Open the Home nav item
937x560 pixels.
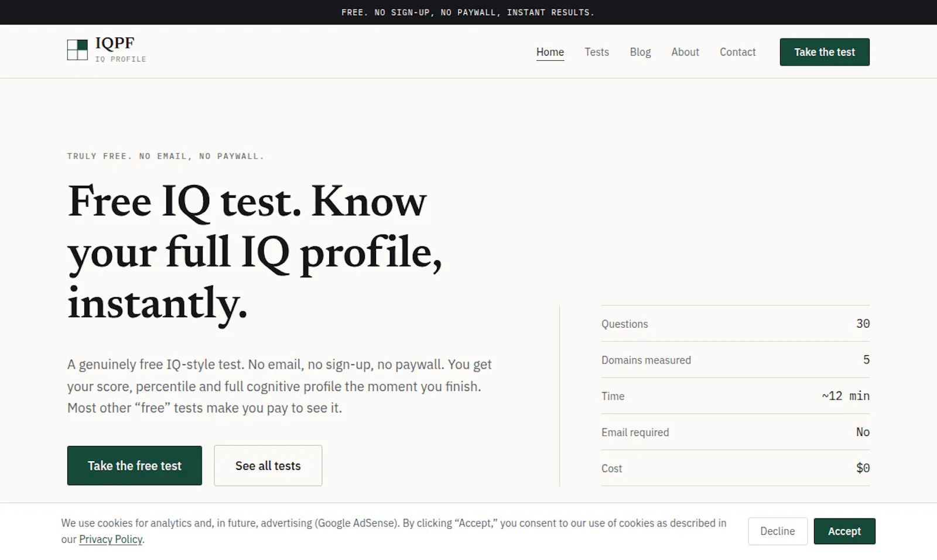point(550,52)
